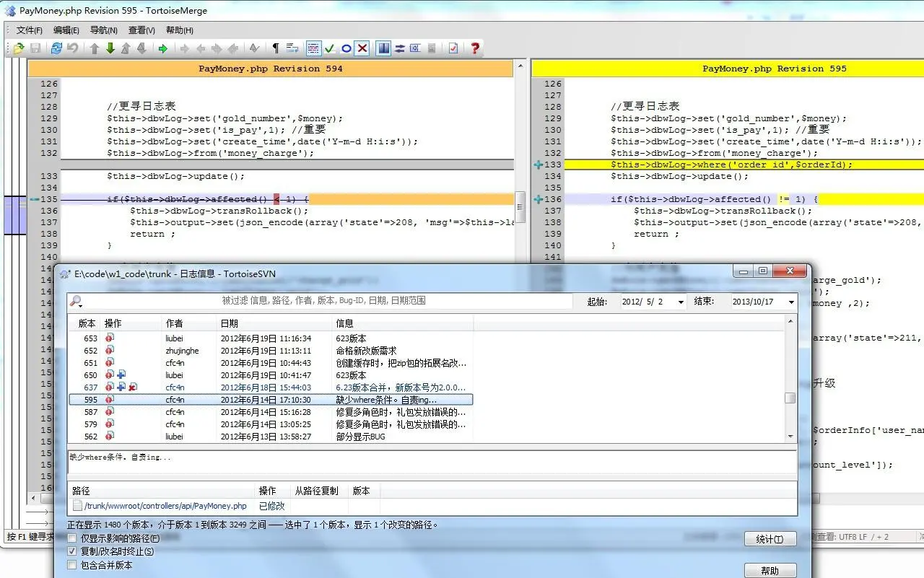Open a file with the Open icon
Viewport: 924px width, 578px height.
tap(17, 48)
